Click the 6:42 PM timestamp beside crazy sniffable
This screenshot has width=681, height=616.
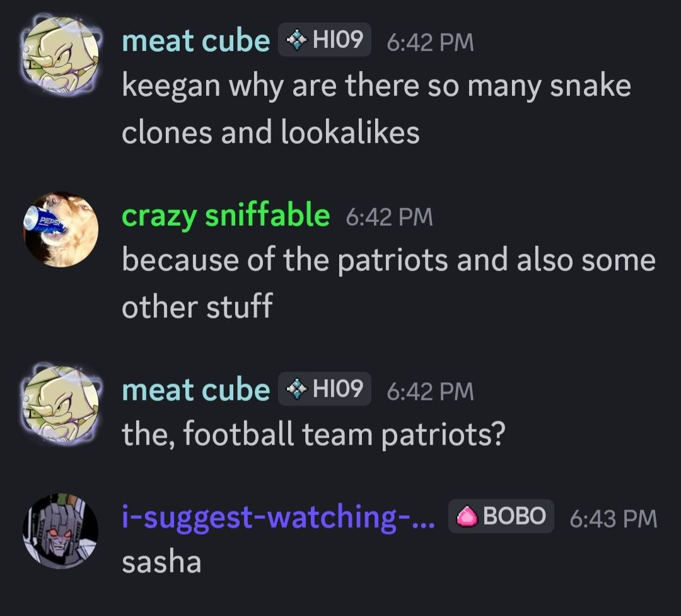pyautogui.click(x=389, y=217)
